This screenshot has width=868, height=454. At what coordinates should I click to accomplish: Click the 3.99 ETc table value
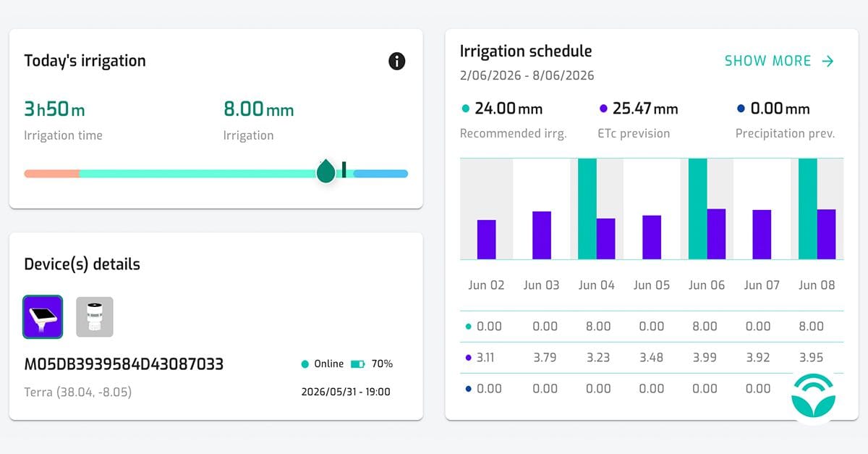point(705,357)
